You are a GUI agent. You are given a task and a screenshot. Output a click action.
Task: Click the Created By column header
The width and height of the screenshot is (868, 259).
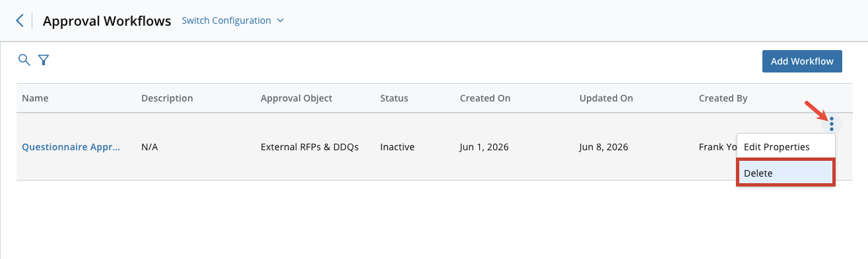pyautogui.click(x=723, y=98)
